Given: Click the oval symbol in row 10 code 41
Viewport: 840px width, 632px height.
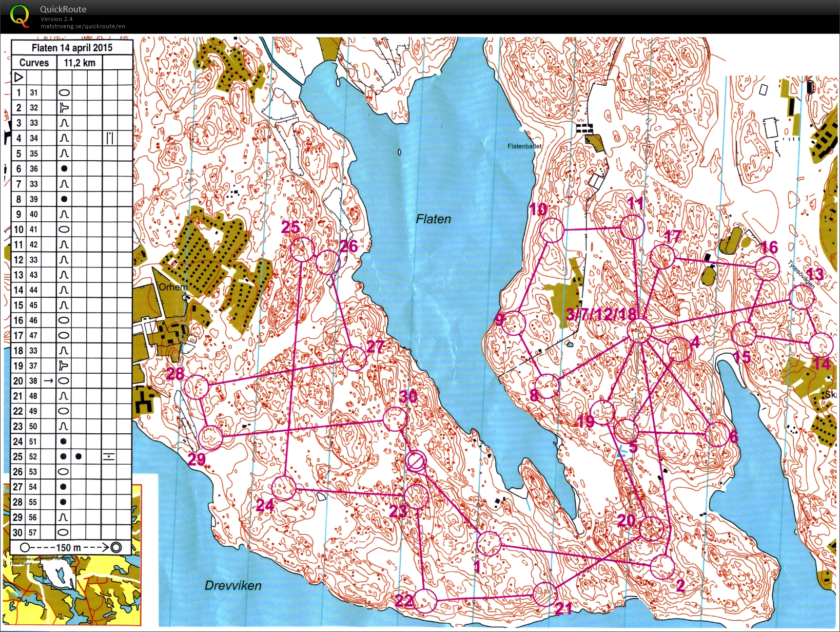Looking at the screenshot, I should click(x=64, y=229).
